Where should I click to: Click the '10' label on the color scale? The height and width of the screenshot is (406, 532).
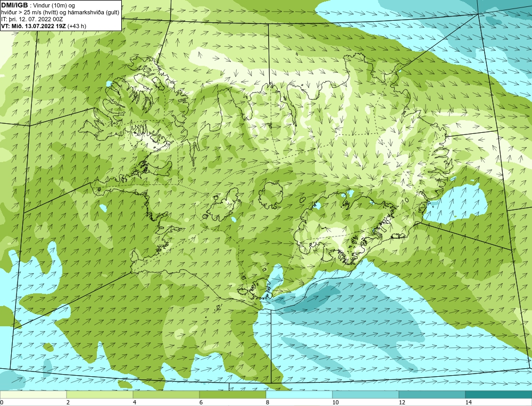(335, 402)
